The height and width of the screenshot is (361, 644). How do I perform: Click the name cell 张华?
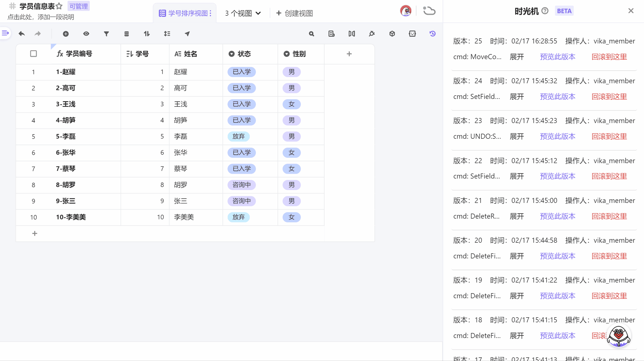coord(196,153)
